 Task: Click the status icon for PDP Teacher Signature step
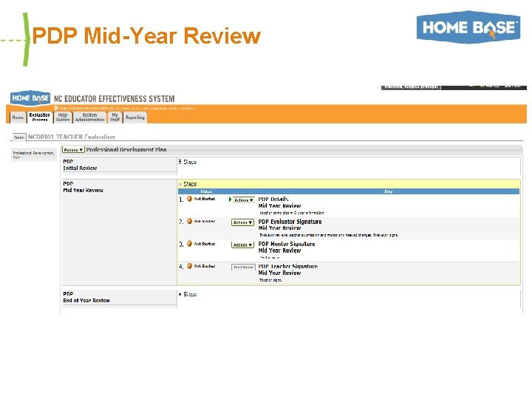[x=190, y=266]
